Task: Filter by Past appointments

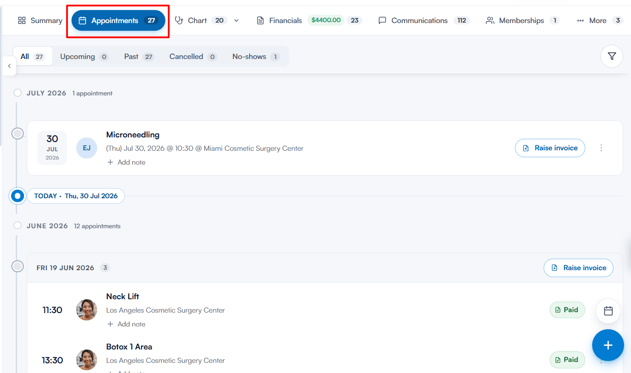Action: (x=139, y=56)
